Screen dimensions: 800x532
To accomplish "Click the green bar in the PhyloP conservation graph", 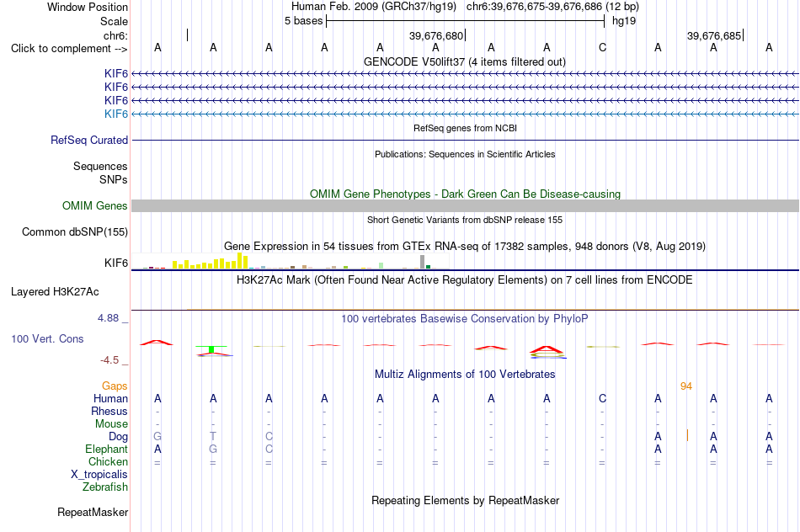I will click(211, 349).
